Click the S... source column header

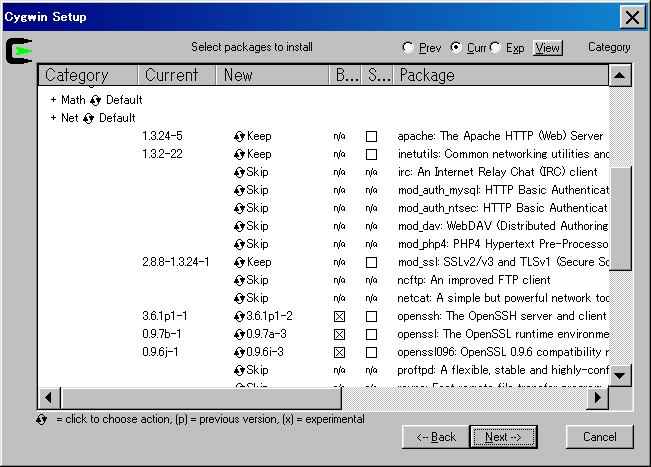click(x=378, y=75)
